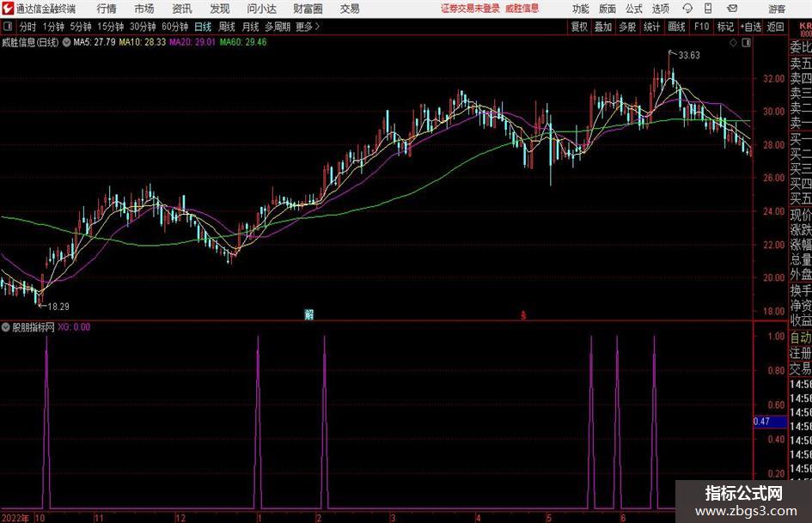The width and height of the screenshot is (812, 523).
Task: Click the 多股 multi-stock button
Action: tap(627, 27)
